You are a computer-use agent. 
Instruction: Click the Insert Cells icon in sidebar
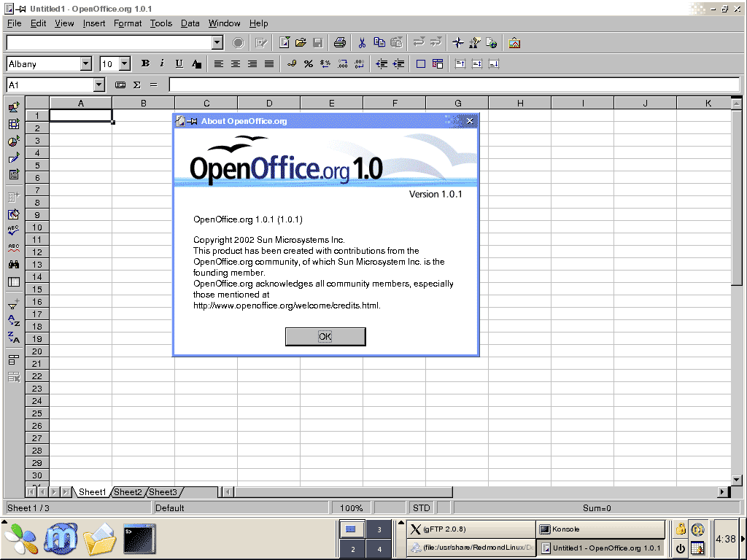pos(14,124)
